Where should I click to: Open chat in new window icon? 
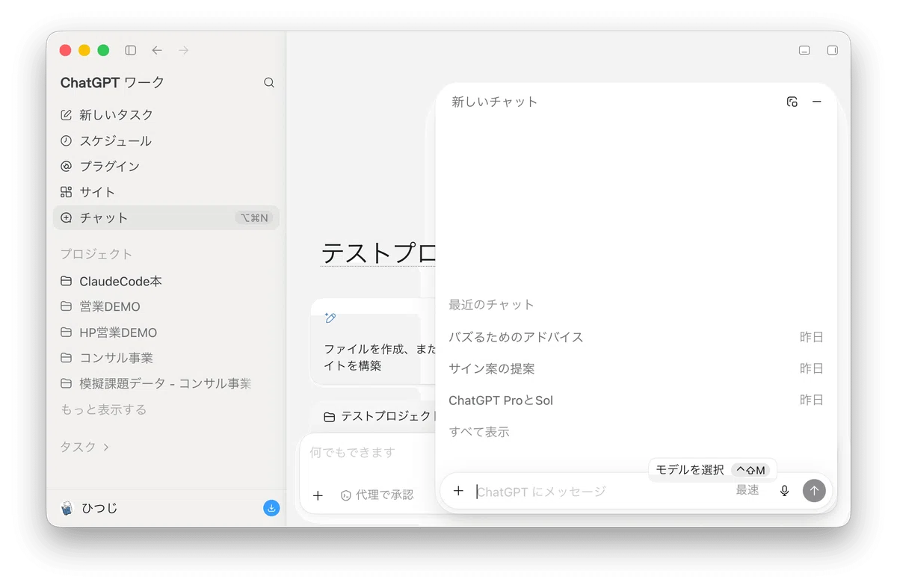pos(792,102)
